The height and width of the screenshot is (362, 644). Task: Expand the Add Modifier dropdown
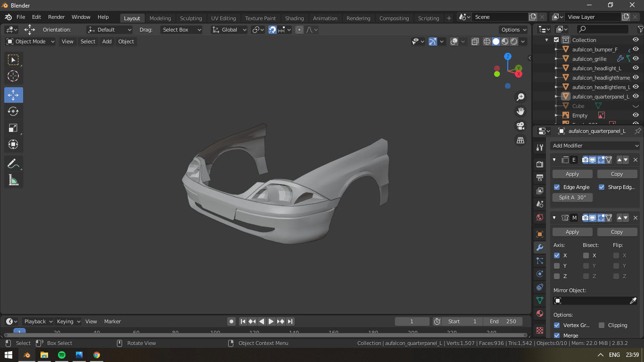coord(594,146)
